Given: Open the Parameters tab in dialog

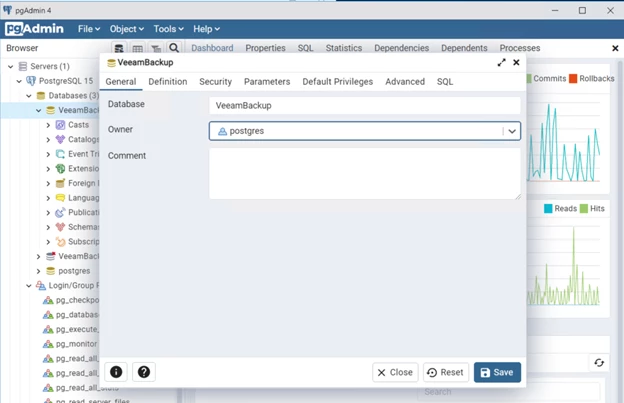Looking at the screenshot, I should coord(267,82).
